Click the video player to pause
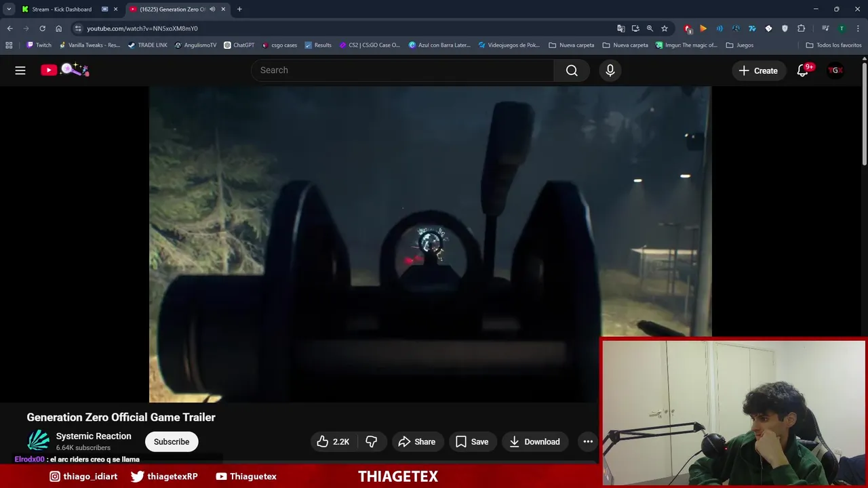Image resolution: width=868 pixels, height=488 pixels. 430,244
